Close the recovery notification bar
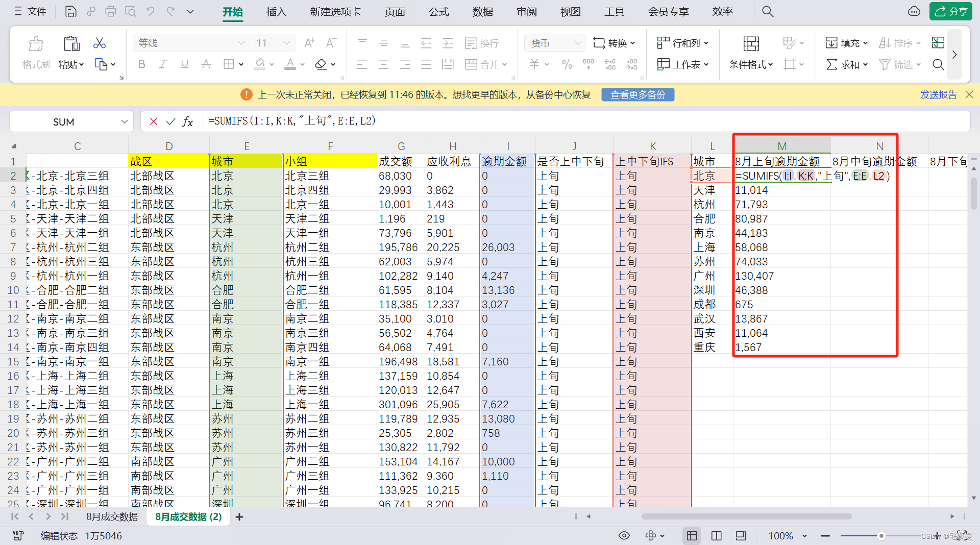The height and width of the screenshot is (545, 980). pyautogui.click(x=969, y=94)
